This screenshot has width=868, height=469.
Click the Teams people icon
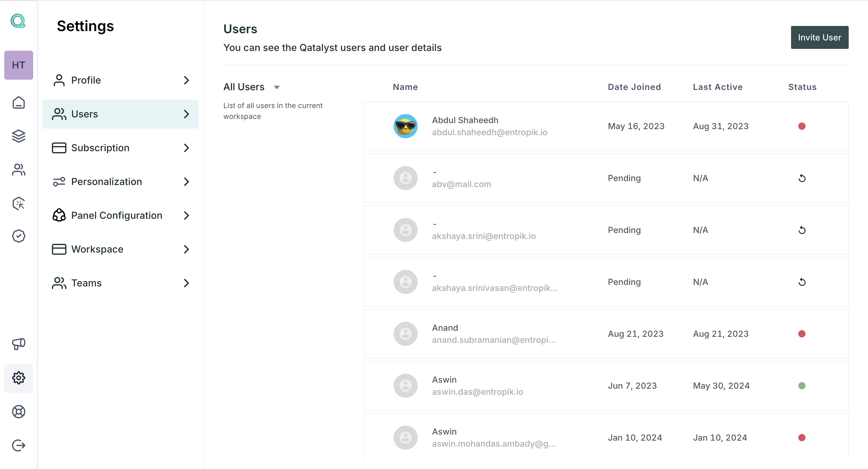(x=59, y=283)
